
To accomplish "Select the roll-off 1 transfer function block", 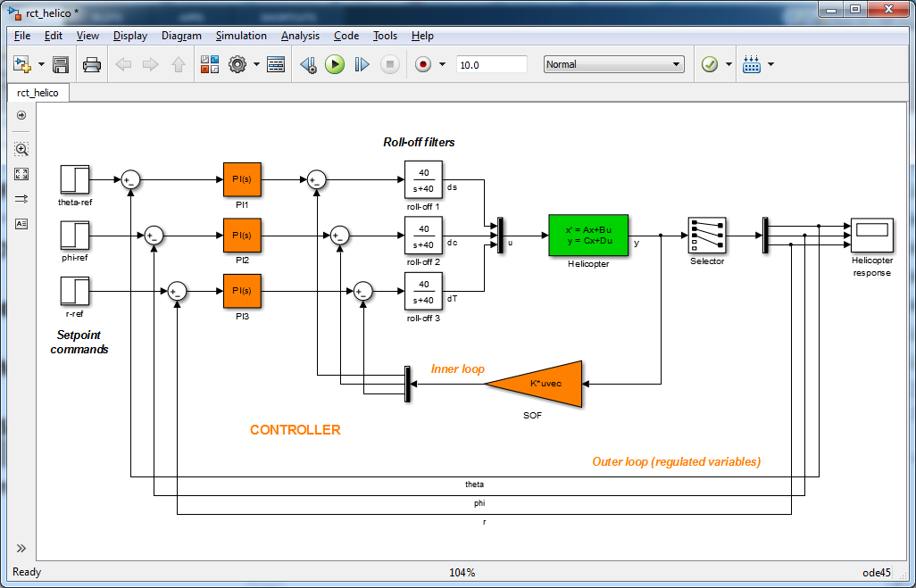I will tap(423, 179).
